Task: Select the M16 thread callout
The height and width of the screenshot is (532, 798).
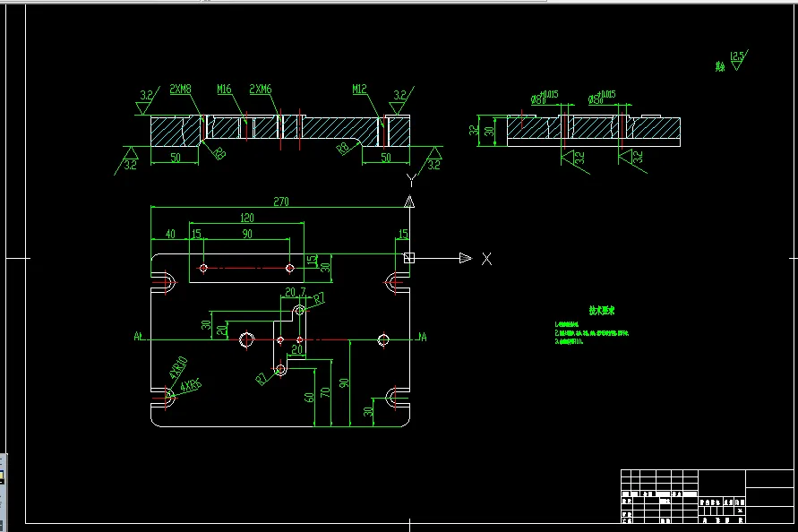Action: 224,89
